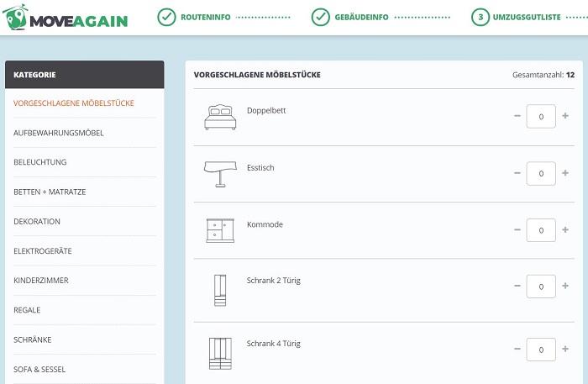Screen dimensions: 588x384
Task: Click the Kategorie panel header
Action: point(84,75)
